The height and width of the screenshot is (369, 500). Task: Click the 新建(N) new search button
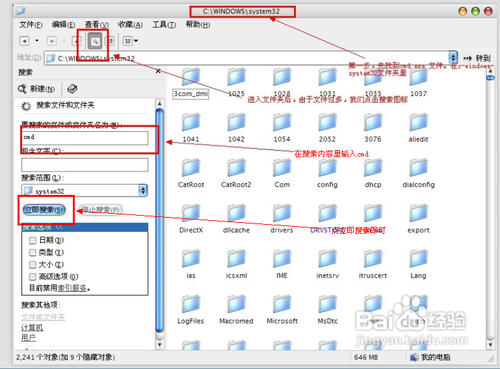click(36, 89)
